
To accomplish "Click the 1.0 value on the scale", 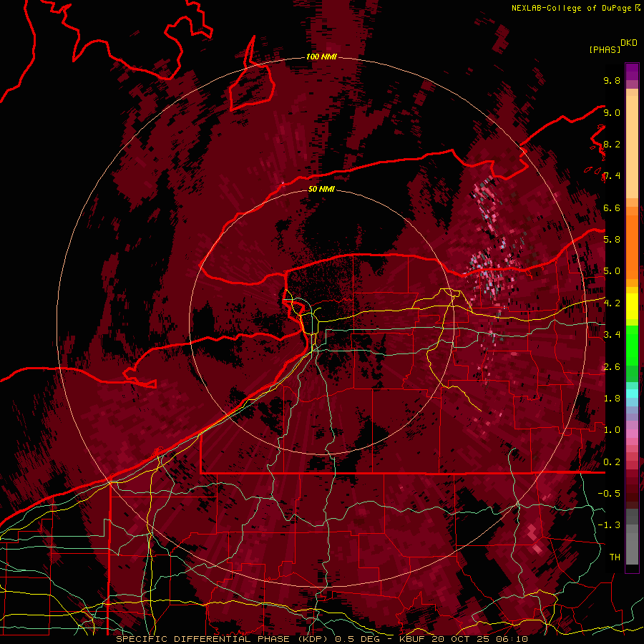I will point(612,430).
